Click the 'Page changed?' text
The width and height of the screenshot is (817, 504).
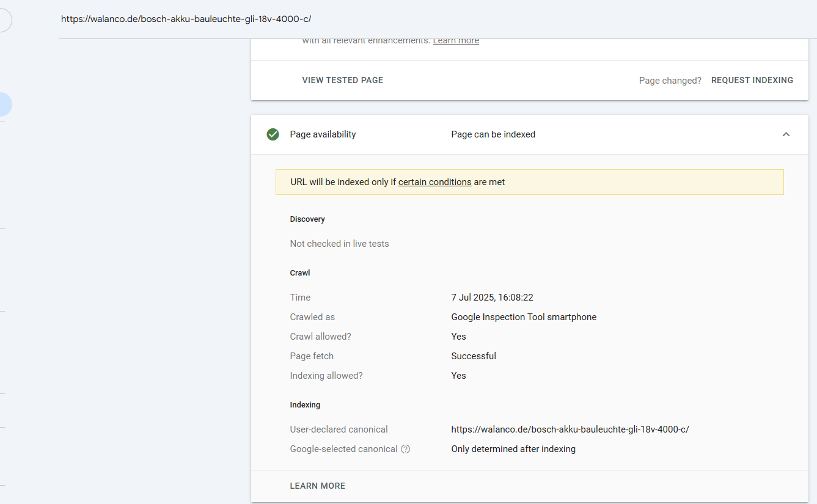coord(670,81)
